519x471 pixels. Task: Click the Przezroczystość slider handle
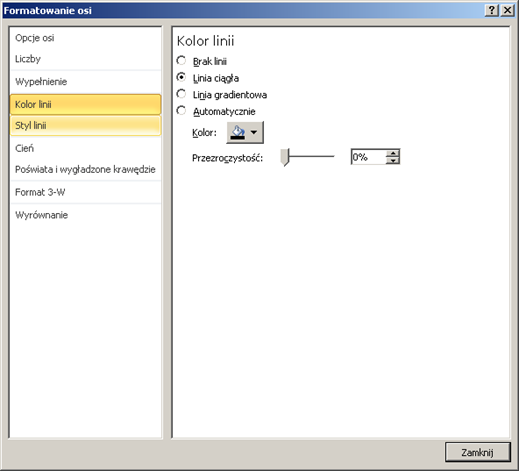click(x=285, y=157)
